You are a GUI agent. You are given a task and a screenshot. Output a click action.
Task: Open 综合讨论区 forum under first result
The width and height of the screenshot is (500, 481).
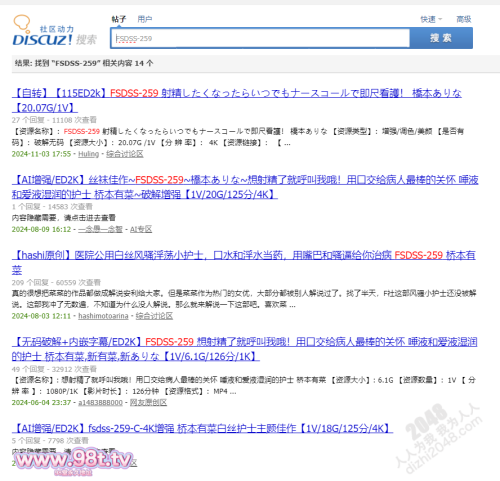point(125,154)
